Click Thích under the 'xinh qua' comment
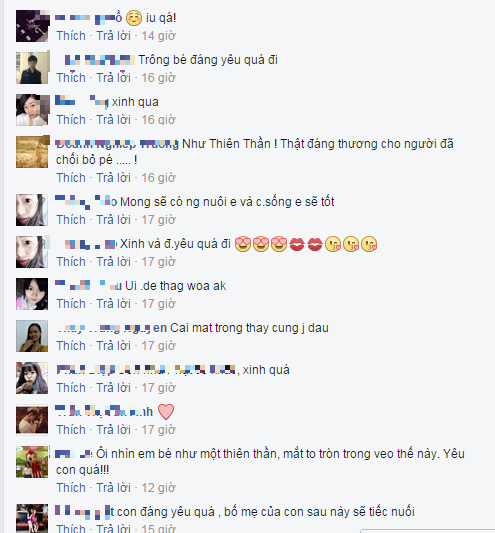The width and height of the screenshot is (495, 533). pyautogui.click(x=71, y=120)
